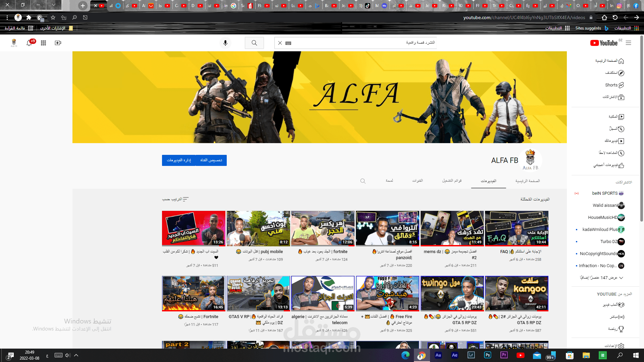Clear the search box text

[x=280, y=43]
